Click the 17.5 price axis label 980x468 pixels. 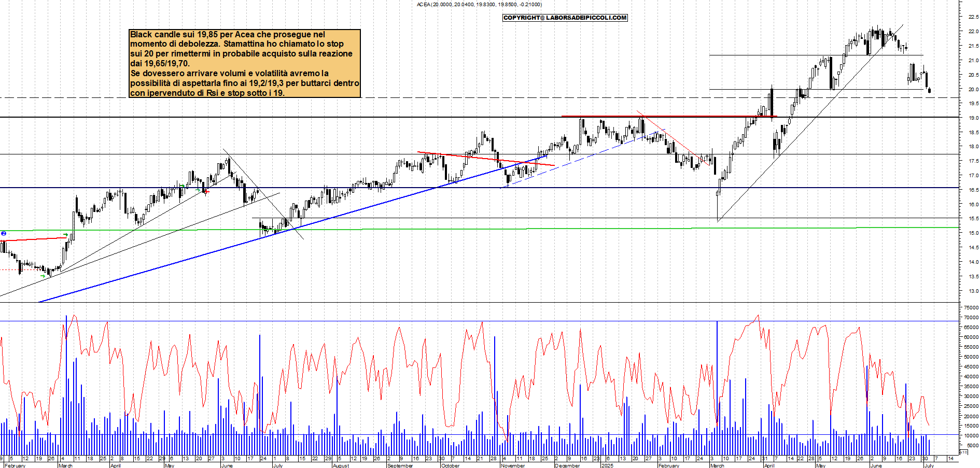[x=973, y=161]
